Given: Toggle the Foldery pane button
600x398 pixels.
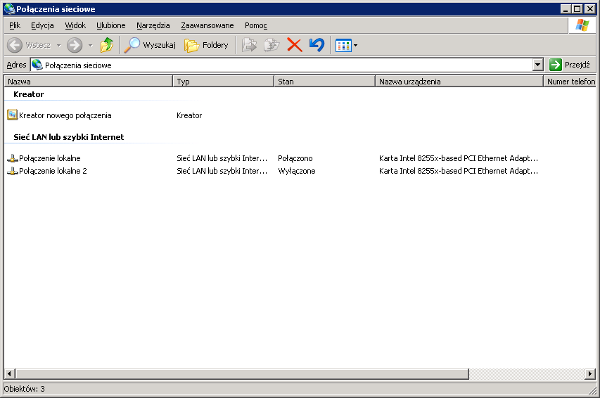Looking at the screenshot, I should [x=206, y=45].
